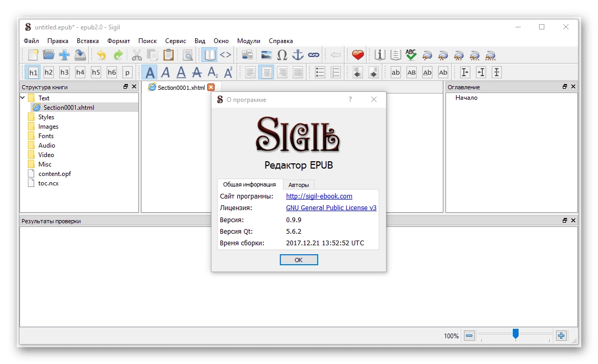Click the red heart Donate icon

click(358, 55)
